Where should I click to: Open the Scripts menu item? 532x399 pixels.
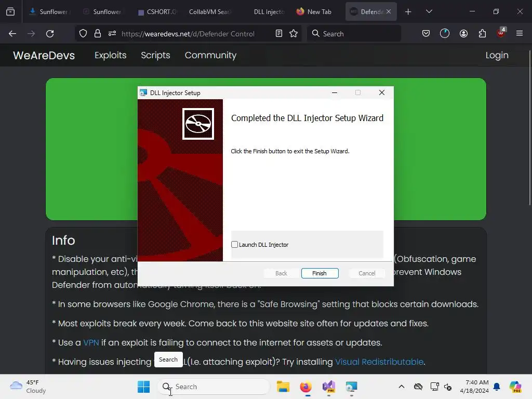click(x=155, y=55)
